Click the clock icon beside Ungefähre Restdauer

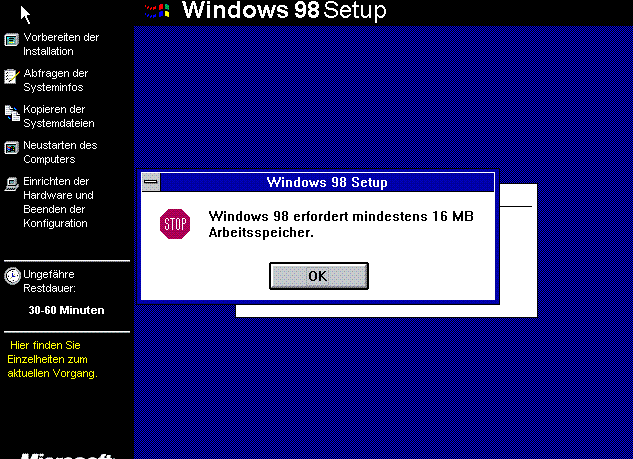point(13,276)
